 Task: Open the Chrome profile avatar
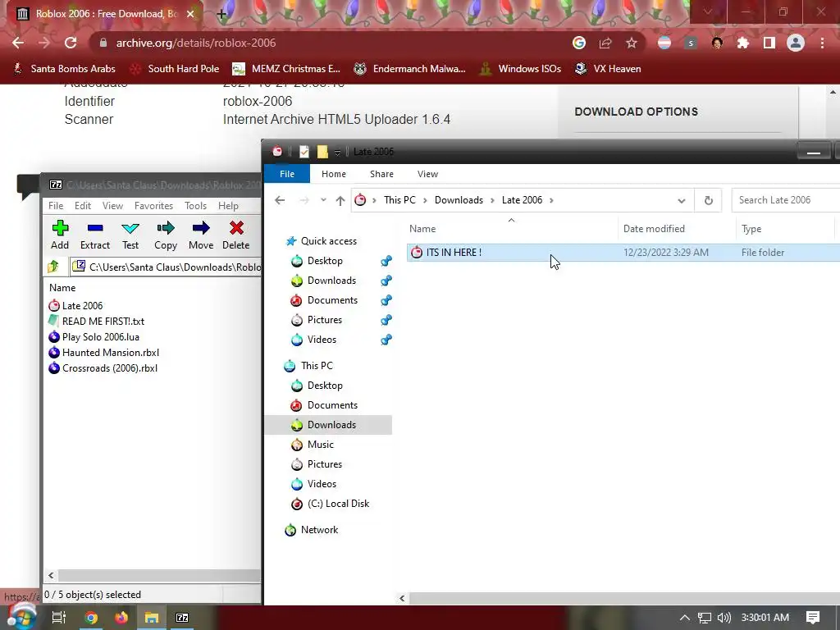pyautogui.click(x=796, y=43)
